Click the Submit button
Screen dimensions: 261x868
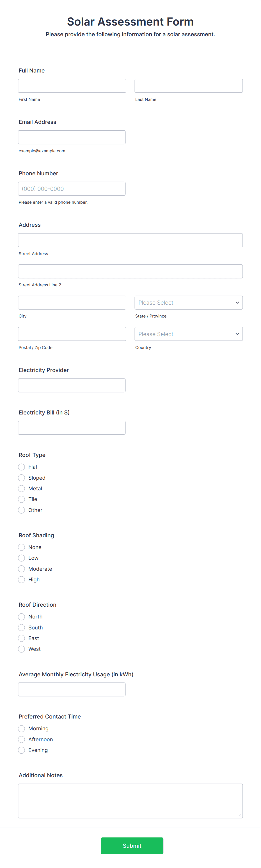(x=132, y=846)
